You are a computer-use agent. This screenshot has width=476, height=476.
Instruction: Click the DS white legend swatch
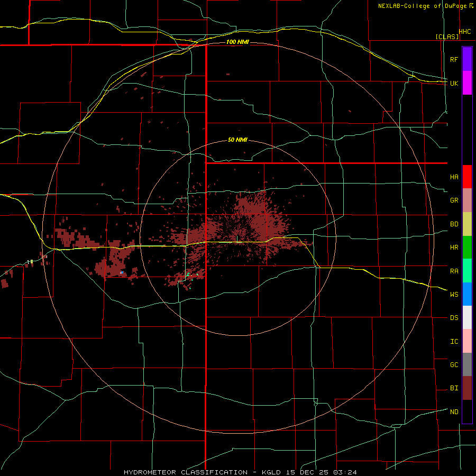tap(467, 317)
